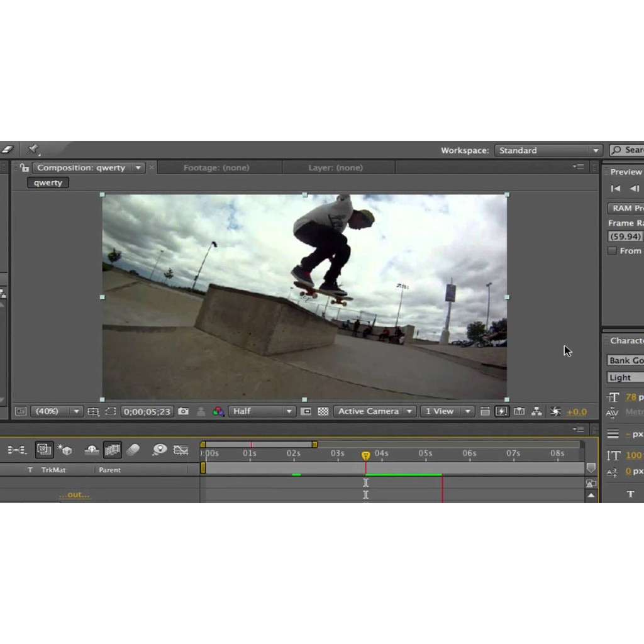This screenshot has width=644, height=644.
Task: Select the Puppet Pin tool
Action: coord(33,150)
